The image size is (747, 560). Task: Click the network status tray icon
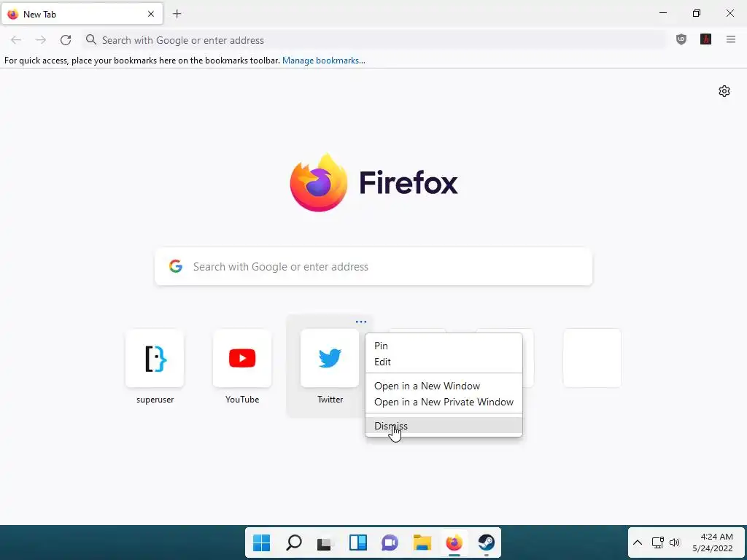coord(658,542)
